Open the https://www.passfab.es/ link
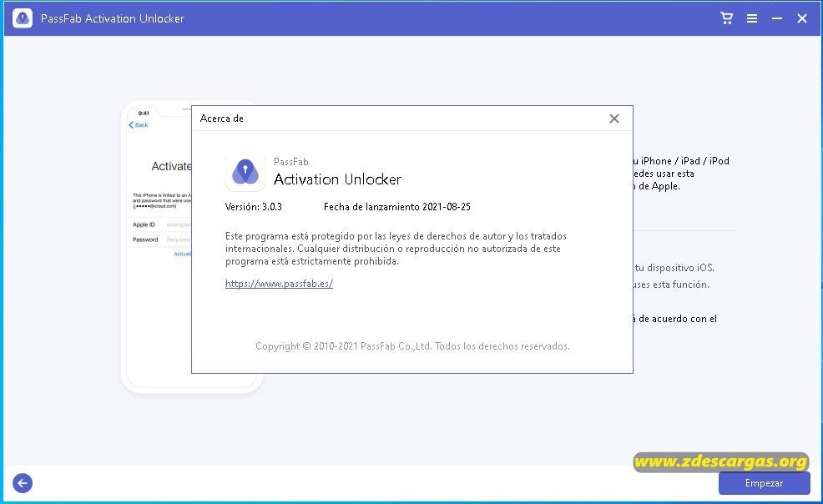Image resolution: width=823 pixels, height=504 pixels. coord(280,284)
